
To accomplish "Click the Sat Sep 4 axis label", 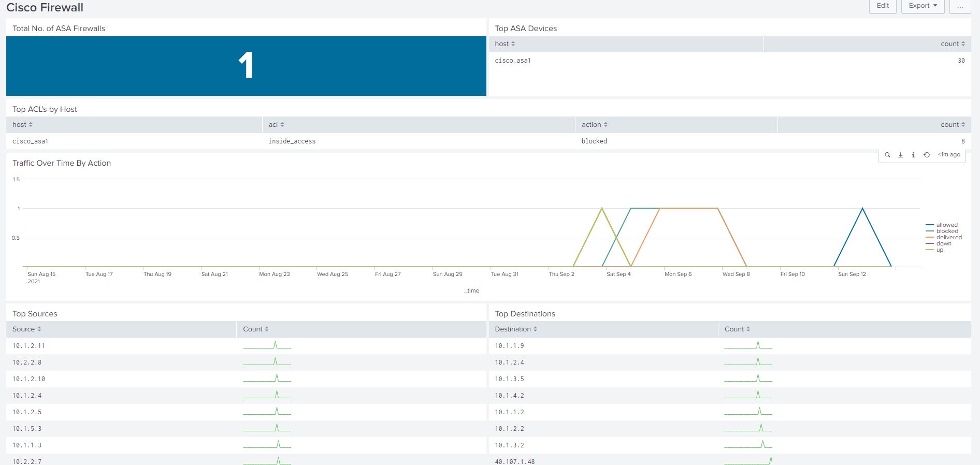I will (618, 274).
